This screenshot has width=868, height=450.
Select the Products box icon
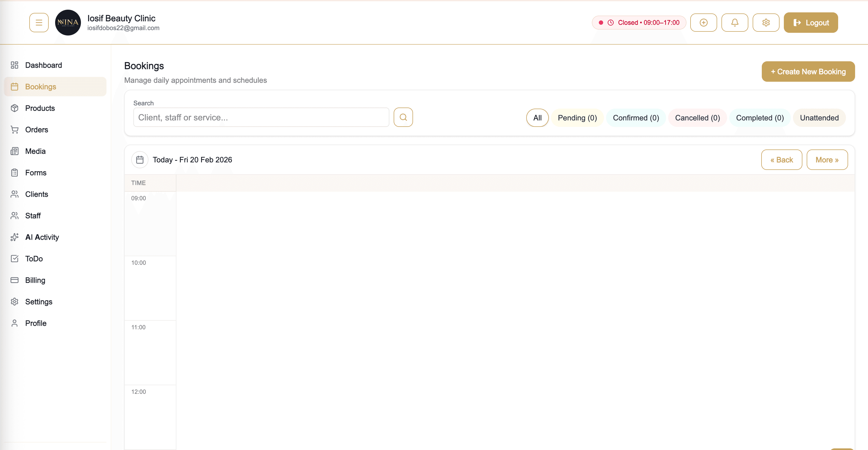pyautogui.click(x=15, y=108)
